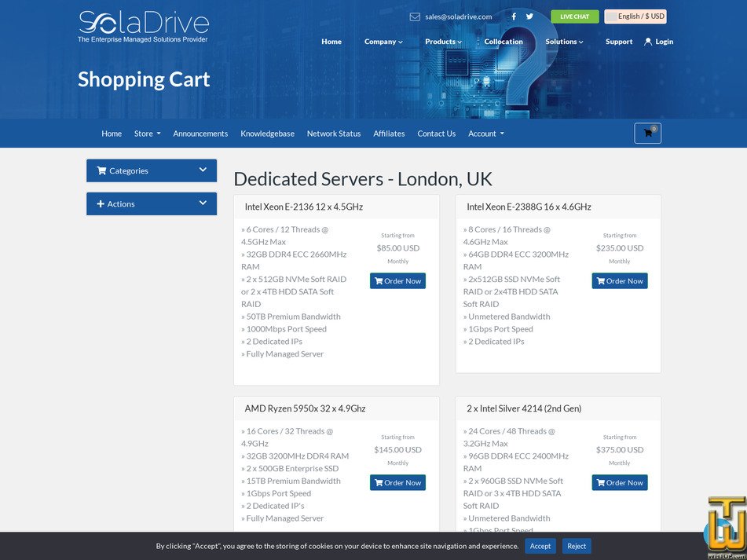Expand the Company menu
This screenshot has width=747, height=560.
click(383, 42)
